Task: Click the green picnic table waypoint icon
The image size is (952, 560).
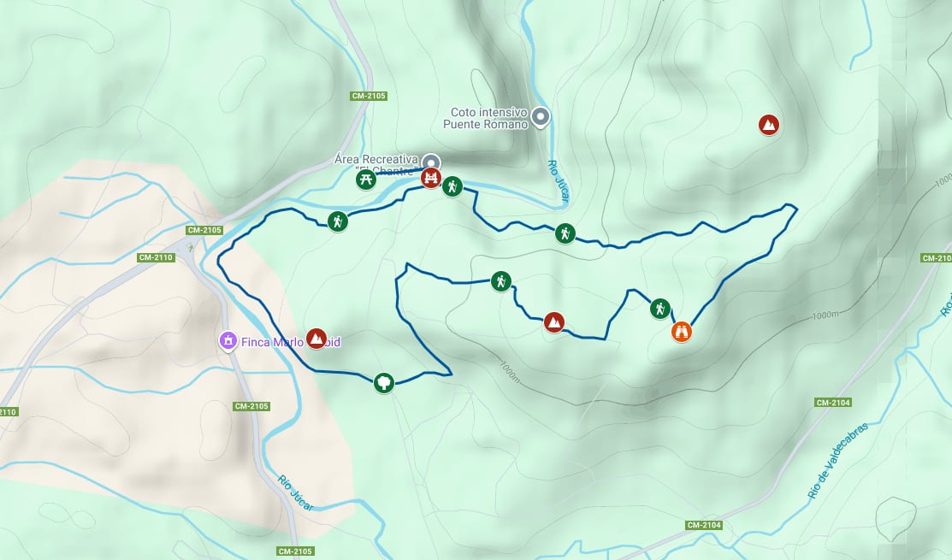Action: click(x=365, y=179)
